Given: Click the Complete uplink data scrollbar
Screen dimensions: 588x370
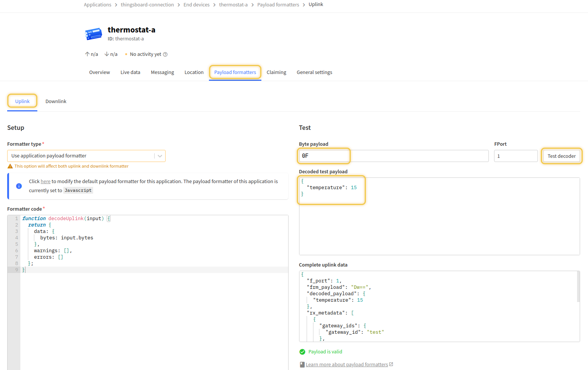Looking at the screenshot, I should [x=578, y=287].
